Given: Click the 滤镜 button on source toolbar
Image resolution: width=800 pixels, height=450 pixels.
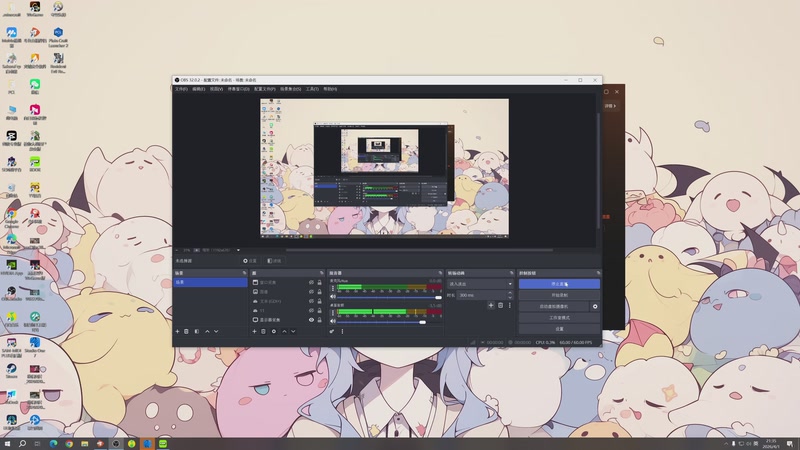Looking at the screenshot, I should (x=274, y=261).
